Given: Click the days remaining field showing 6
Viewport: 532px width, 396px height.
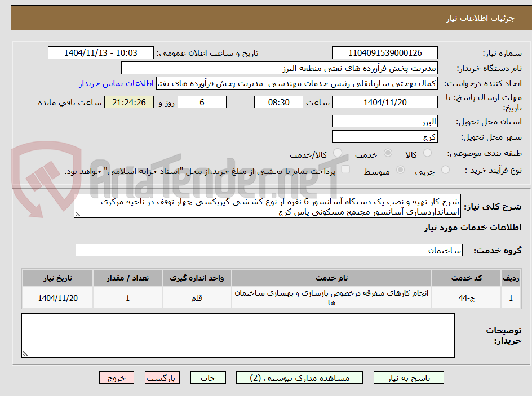Looking at the screenshot, I should [202, 102].
